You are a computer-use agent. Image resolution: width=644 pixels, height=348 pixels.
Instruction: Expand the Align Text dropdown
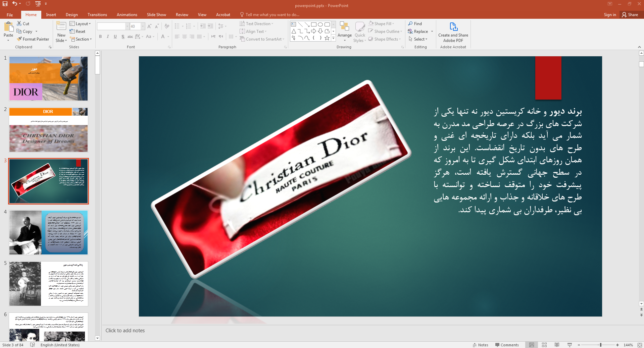(253, 32)
